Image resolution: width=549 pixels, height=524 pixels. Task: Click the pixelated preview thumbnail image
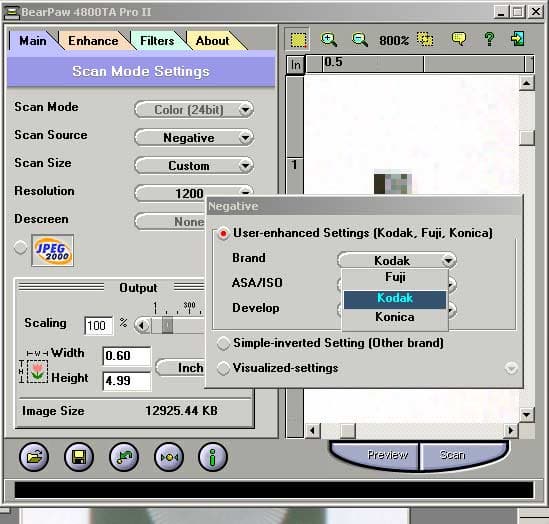pos(392,183)
